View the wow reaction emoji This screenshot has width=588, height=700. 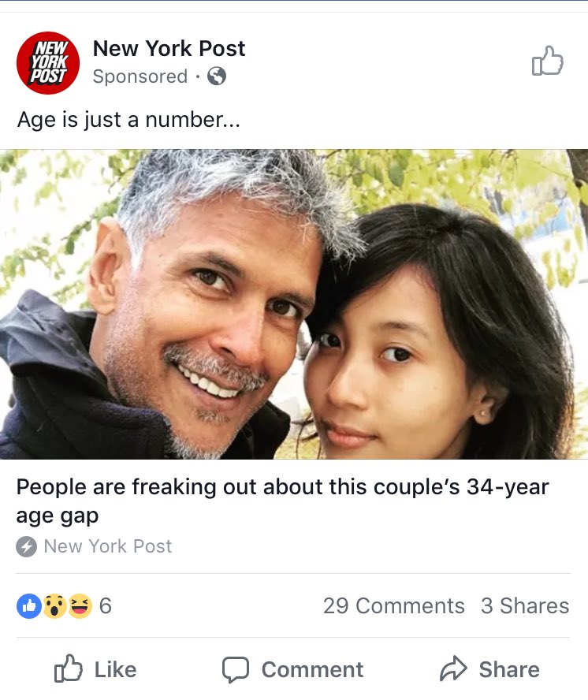click(x=54, y=606)
